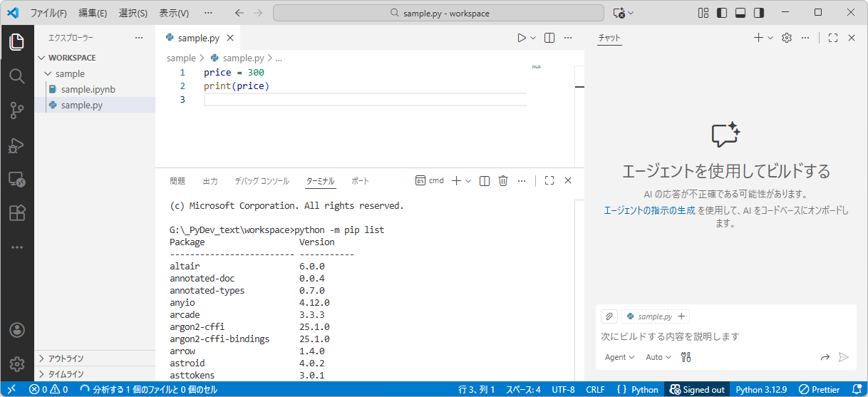Kill terminal with trash icon
The width and height of the screenshot is (868, 397).
503,181
